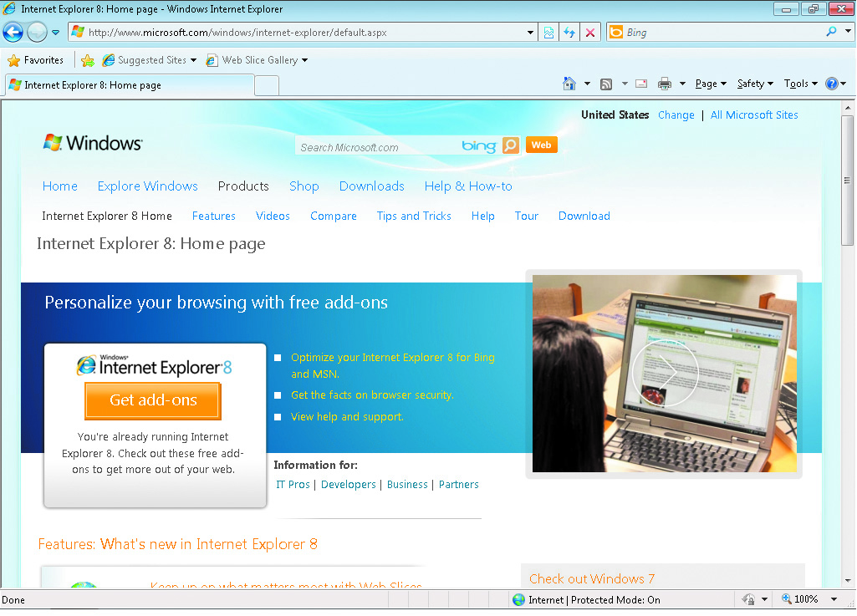Go to the Explore Windows nav item

click(x=147, y=186)
